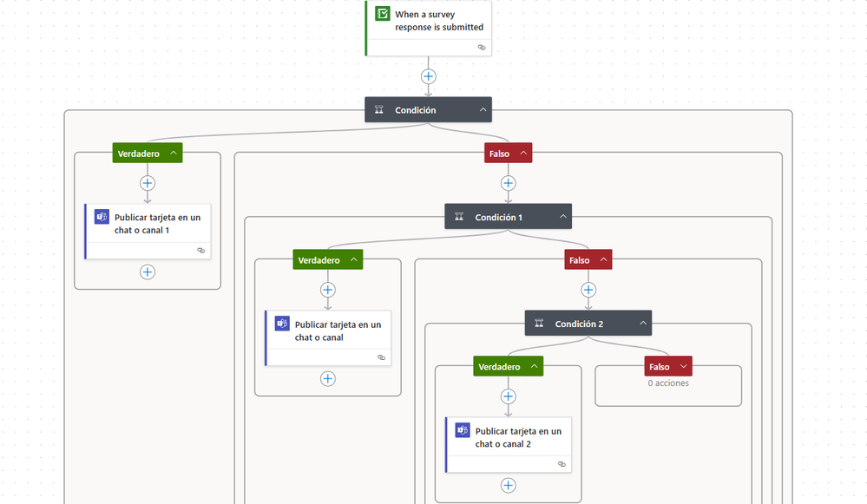Add a step below the survey trigger
This screenshot has height=504, width=867.
[428, 76]
